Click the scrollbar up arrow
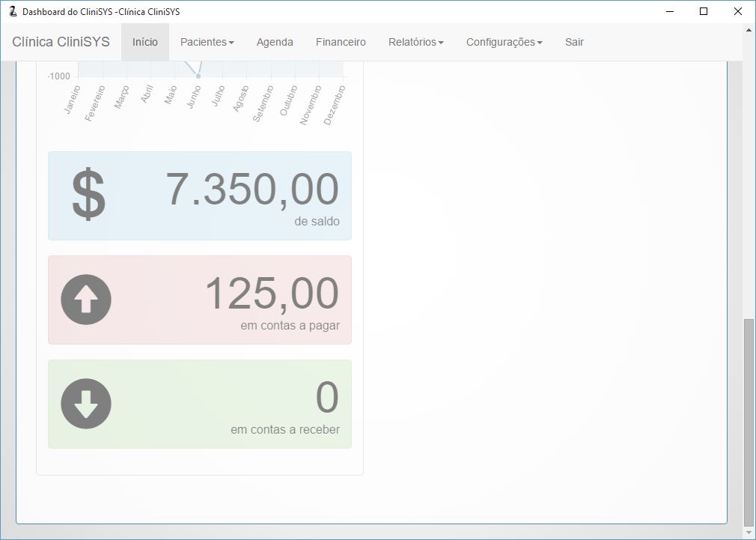This screenshot has width=756, height=540. coord(749,30)
